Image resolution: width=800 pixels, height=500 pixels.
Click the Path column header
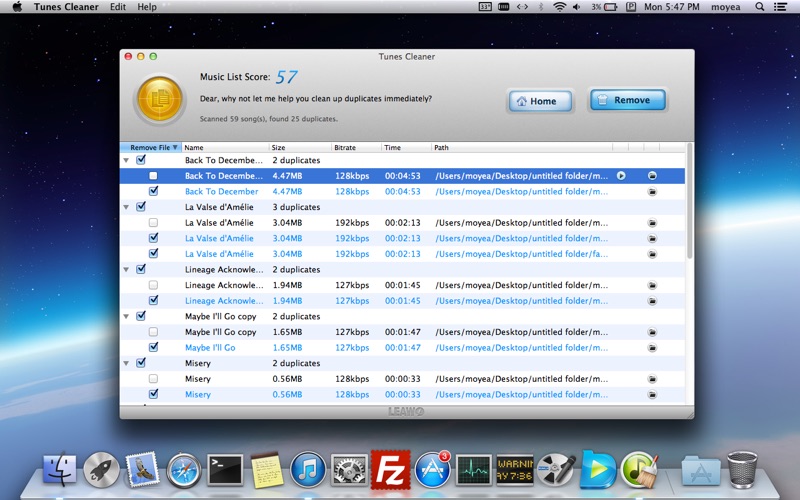(x=522, y=147)
